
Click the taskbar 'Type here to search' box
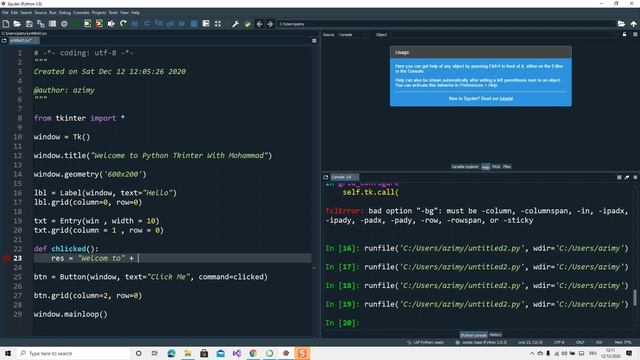pos(73,353)
